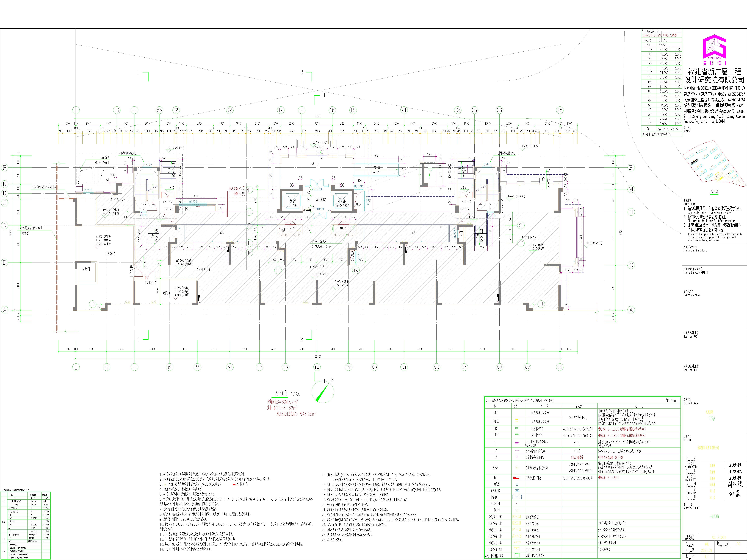This screenshot has width=747, height=560.
Task: Click grid axis bubble 16
Action: pos(332,110)
